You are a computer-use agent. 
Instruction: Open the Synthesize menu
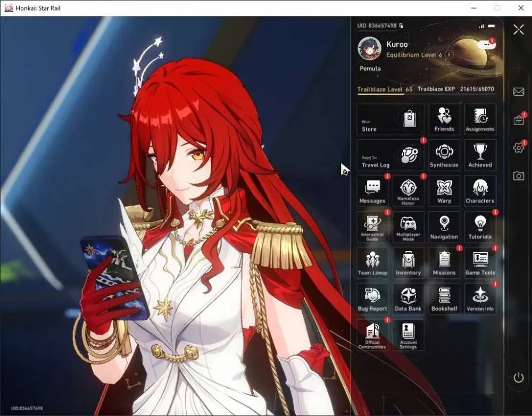click(444, 155)
